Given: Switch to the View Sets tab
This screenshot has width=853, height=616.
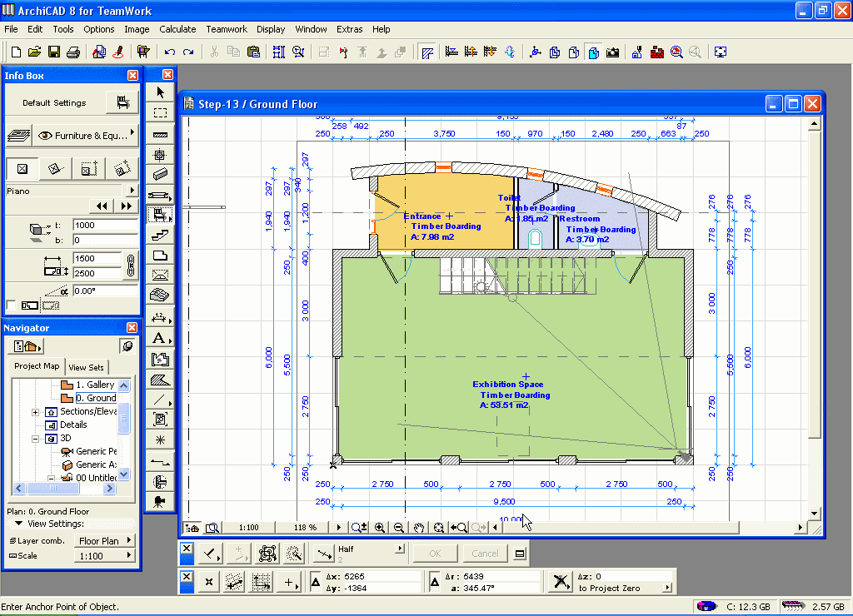Looking at the screenshot, I should pyautogui.click(x=87, y=367).
